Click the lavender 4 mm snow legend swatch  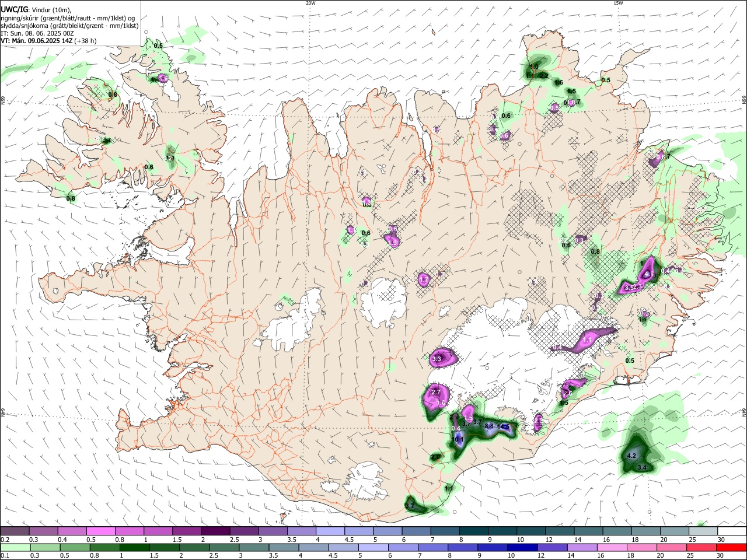[x=329, y=531]
